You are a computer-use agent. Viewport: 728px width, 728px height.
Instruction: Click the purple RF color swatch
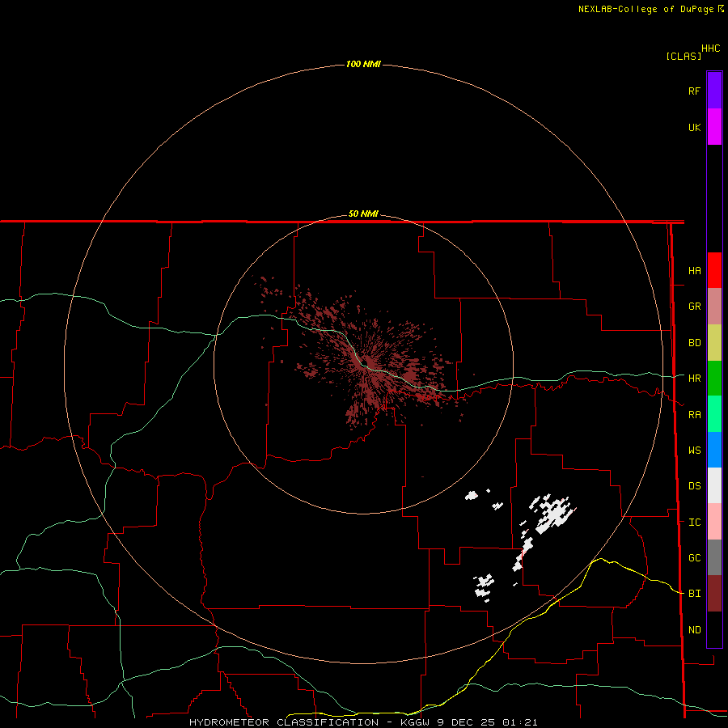coord(714,91)
